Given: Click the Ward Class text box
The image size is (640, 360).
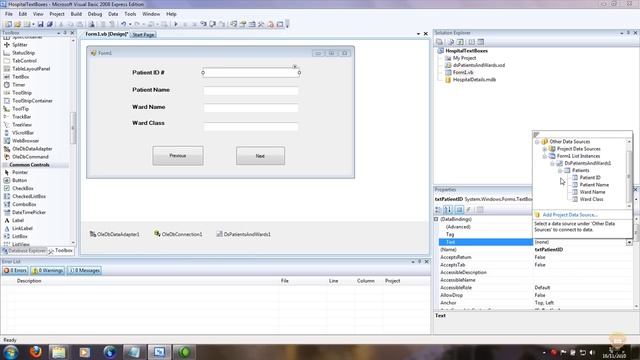Looking at the screenshot, I should click(251, 126).
